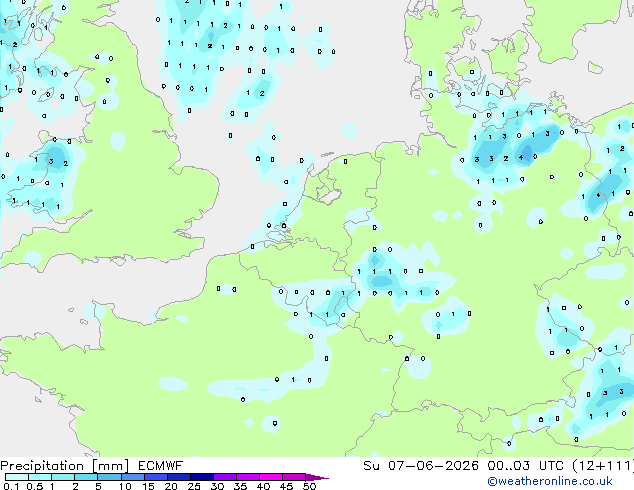Select the date "Su 07-06-2026"
634x490 pixels.
[x=421, y=466]
